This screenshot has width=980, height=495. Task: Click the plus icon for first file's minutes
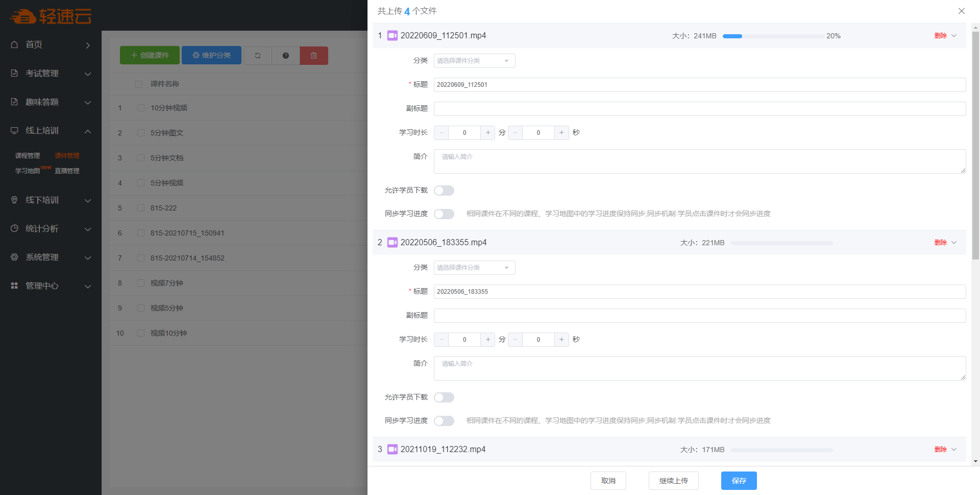click(488, 133)
